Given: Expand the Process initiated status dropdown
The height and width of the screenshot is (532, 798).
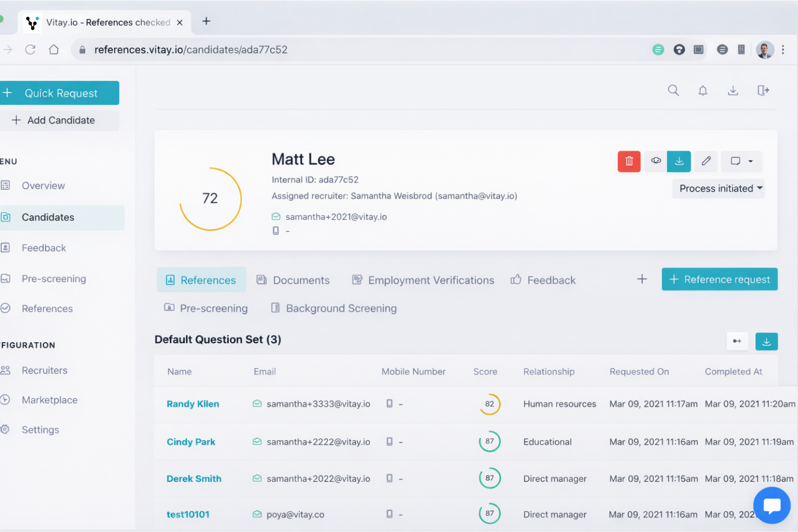Looking at the screenshot, I should click(718, 189).
